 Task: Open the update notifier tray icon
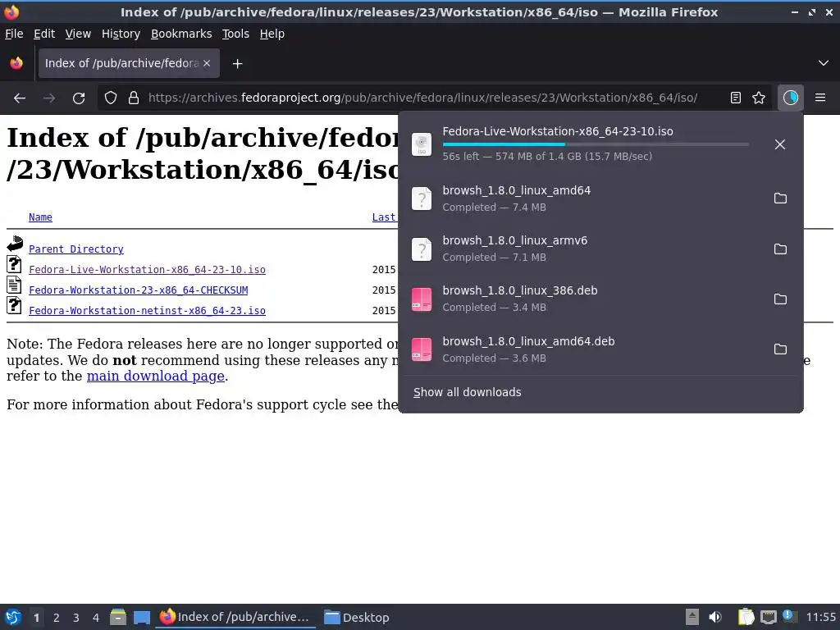[x=789, y=616]
